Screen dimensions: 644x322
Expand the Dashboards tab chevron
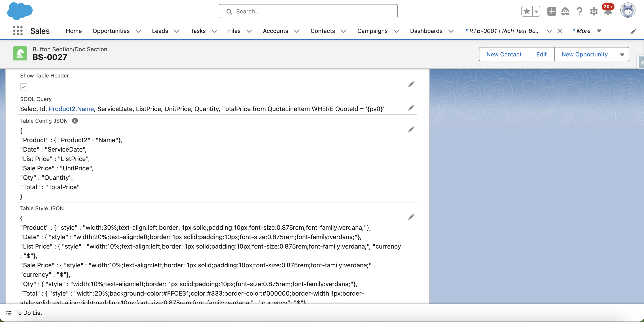point(451,31)
